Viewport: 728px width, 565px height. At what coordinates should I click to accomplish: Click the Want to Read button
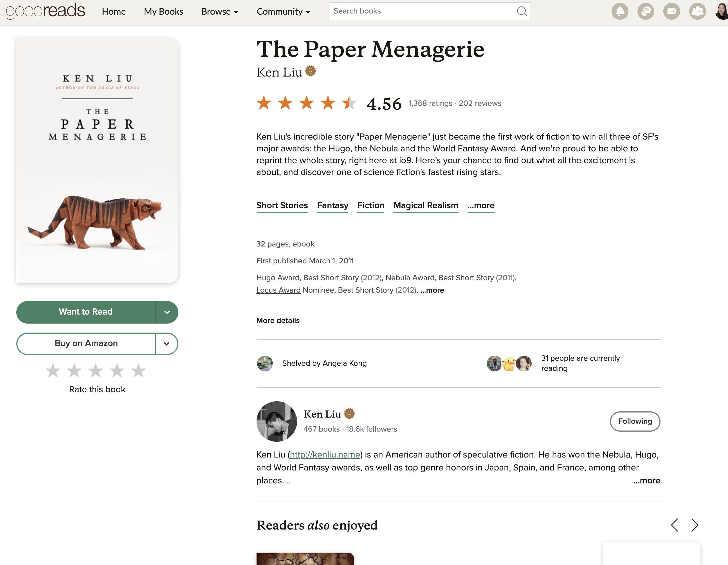pyautogui.click(x=86, y=312)
